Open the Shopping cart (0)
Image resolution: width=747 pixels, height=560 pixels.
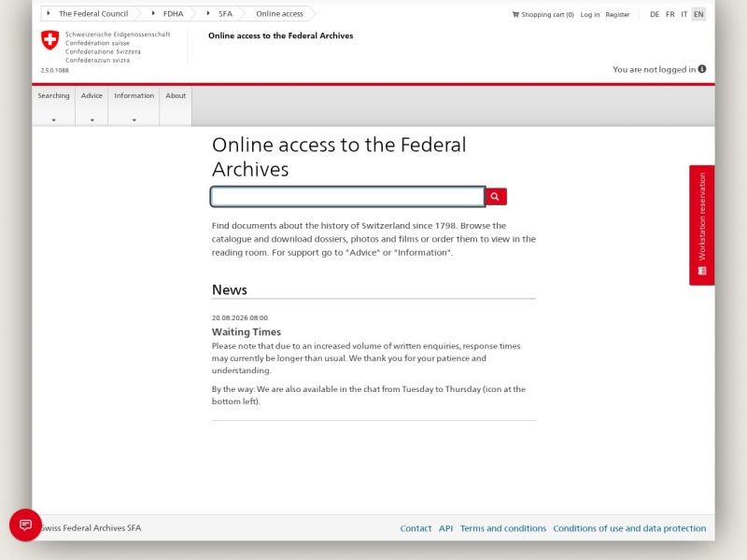543,15
